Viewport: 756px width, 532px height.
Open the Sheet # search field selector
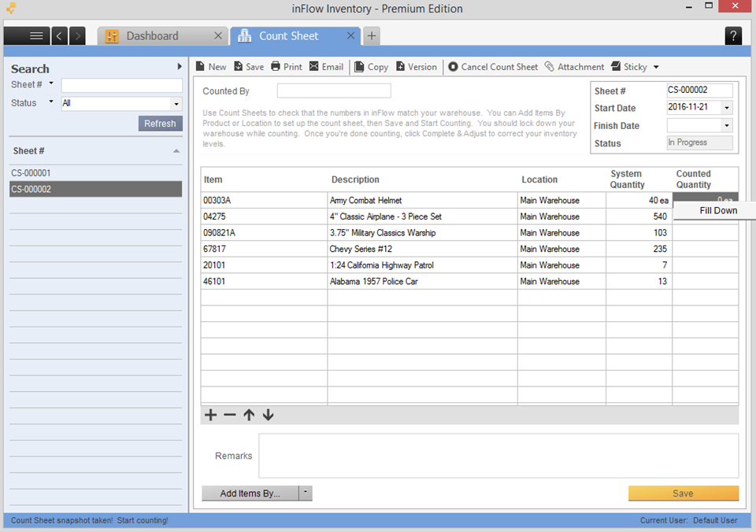click(x=51, y=83)
